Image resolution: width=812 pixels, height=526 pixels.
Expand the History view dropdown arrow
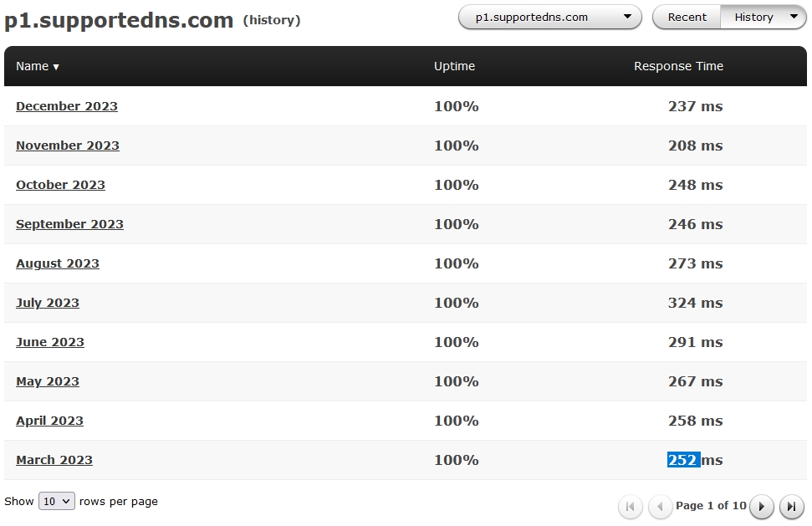tap(794, 17)
